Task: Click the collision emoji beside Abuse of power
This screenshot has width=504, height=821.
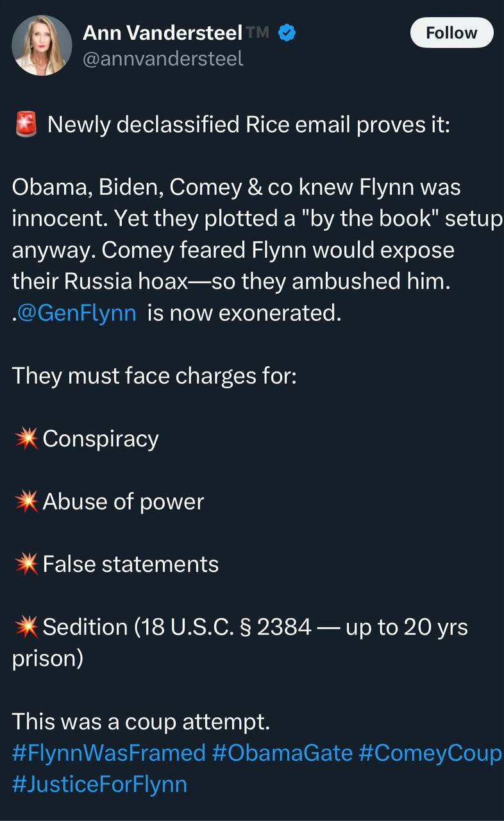Action: 26,502
